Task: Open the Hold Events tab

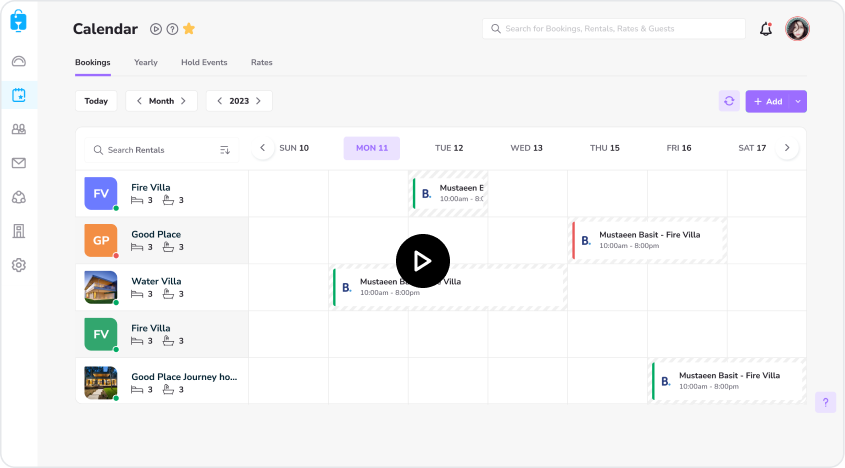Action: 204,62
